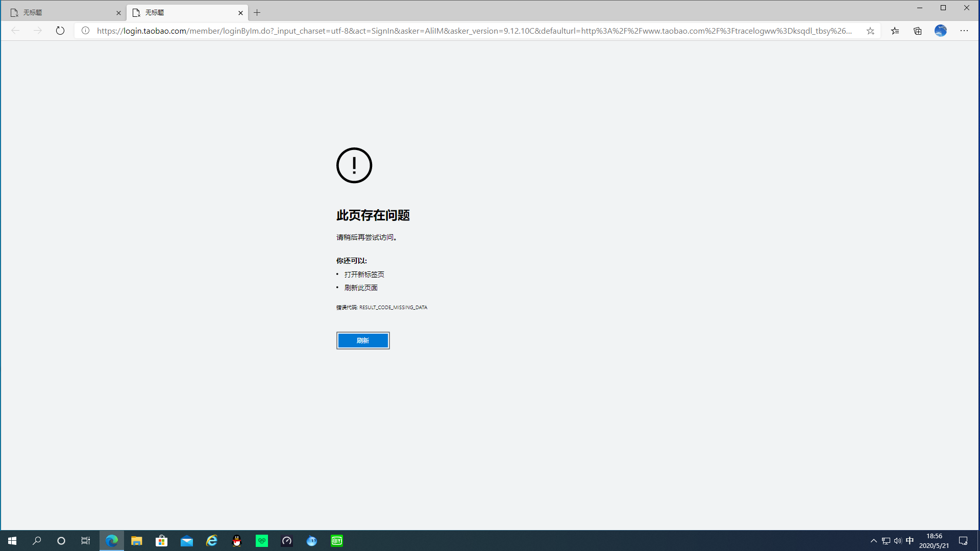
Task: Close the first 无标题 tab
Action: click(118, 13)
